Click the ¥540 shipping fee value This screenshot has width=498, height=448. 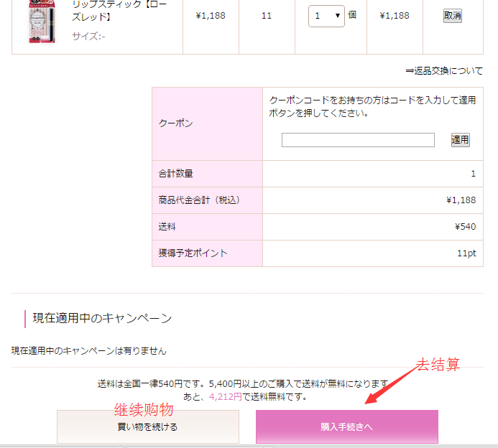465,227
